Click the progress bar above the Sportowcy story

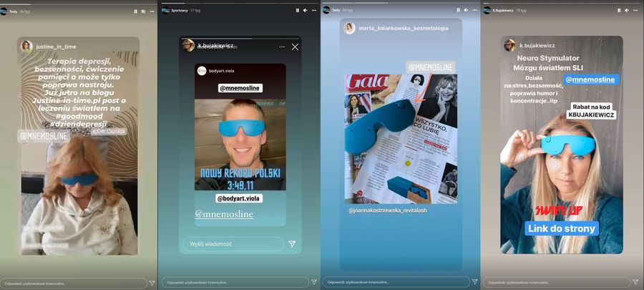click(x=238, y=3)
